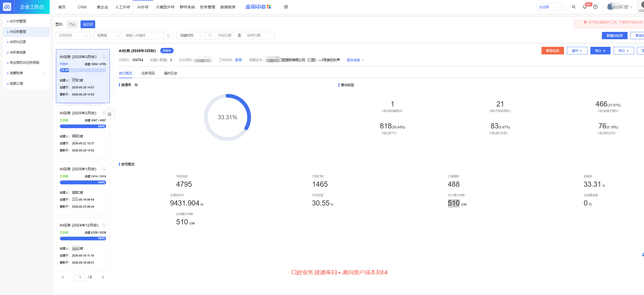This screenshot has height=295, width=644.
Task: Click the 查看 work time link
Action: coord(238,60)
